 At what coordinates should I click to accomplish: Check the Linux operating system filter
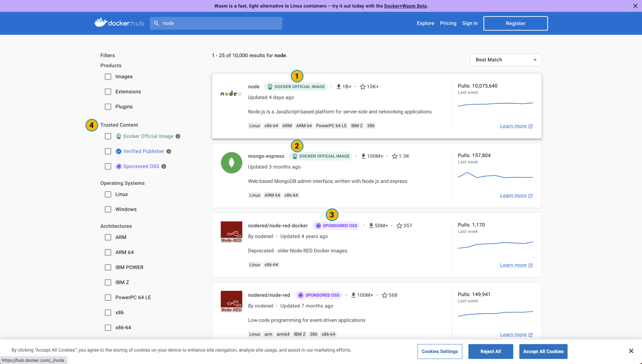[108, 194]
